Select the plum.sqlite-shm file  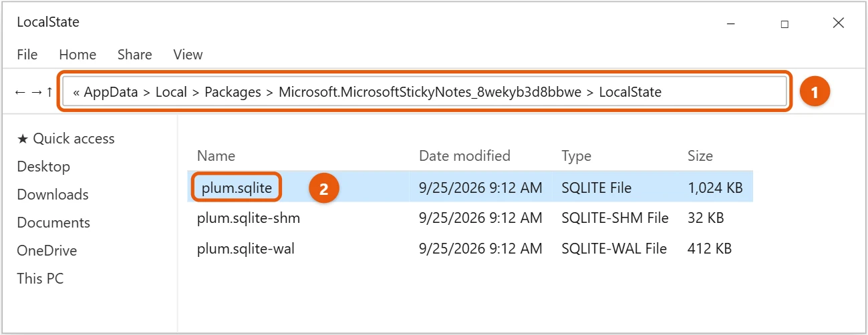click(249, 218)
